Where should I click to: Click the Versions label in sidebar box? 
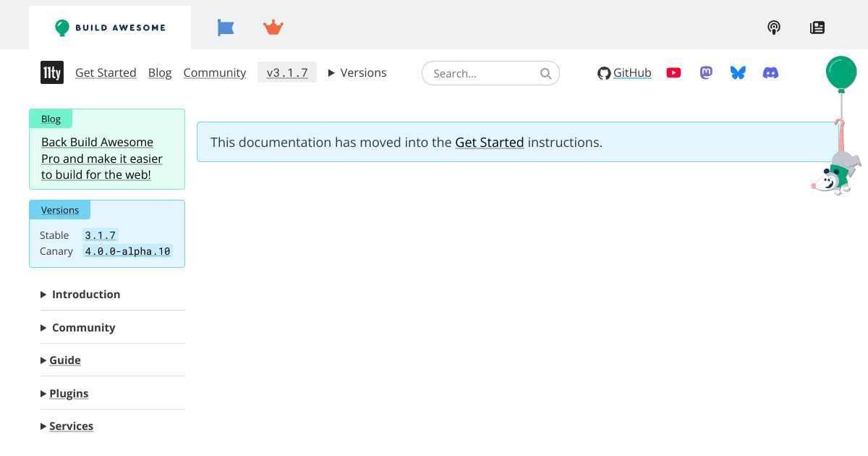coord(60,210)
